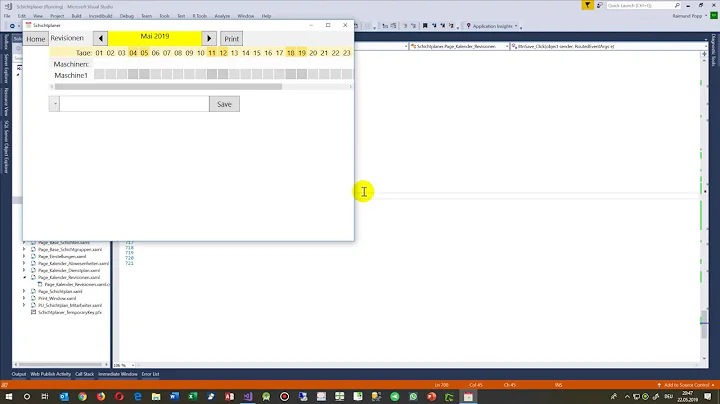The width and height of the screenshot is (720, 404).
Task: Click the Home button in Schichtplaner
Action: pos(36,38)
